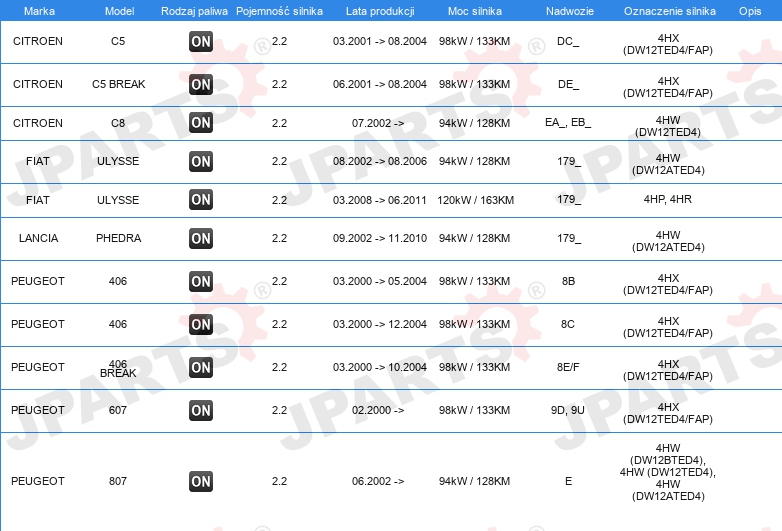Click the 03.2000 -> 12.2004 production dates
The width and height of the screenshot is (782, 531).
click(380, 324)
